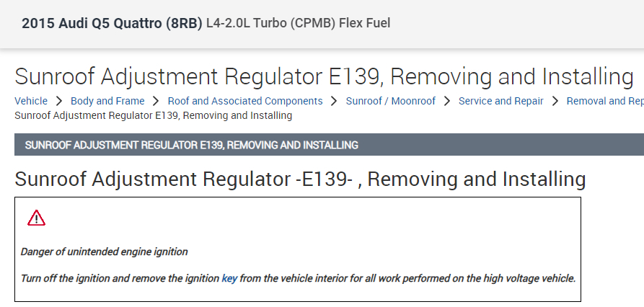Click the chevron following Body and Frame
644x307 pixels.
pos(156,102)
